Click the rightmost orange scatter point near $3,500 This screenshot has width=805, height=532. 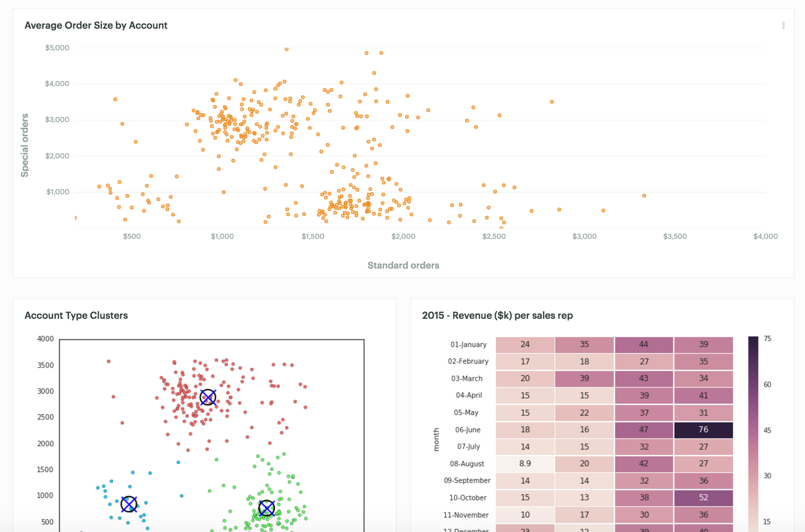644,196
